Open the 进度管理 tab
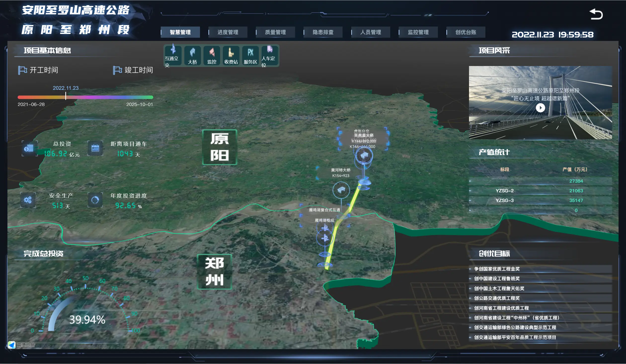Viewport: 626px width, 364px height. pos(228,32)
